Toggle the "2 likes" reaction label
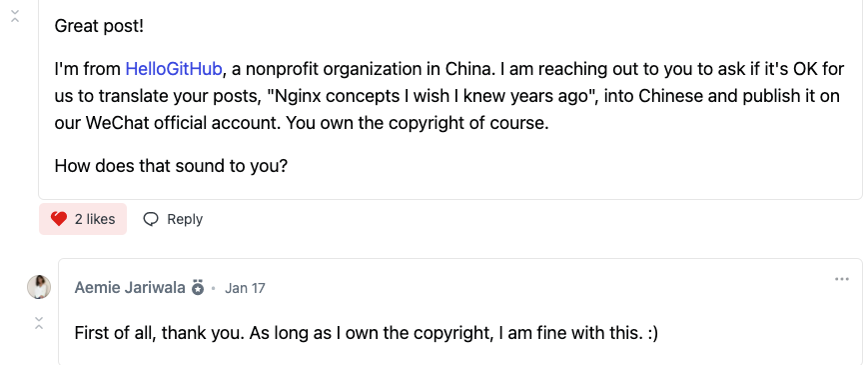The width and height of the screenshot is (868, 365). [95, 219]
